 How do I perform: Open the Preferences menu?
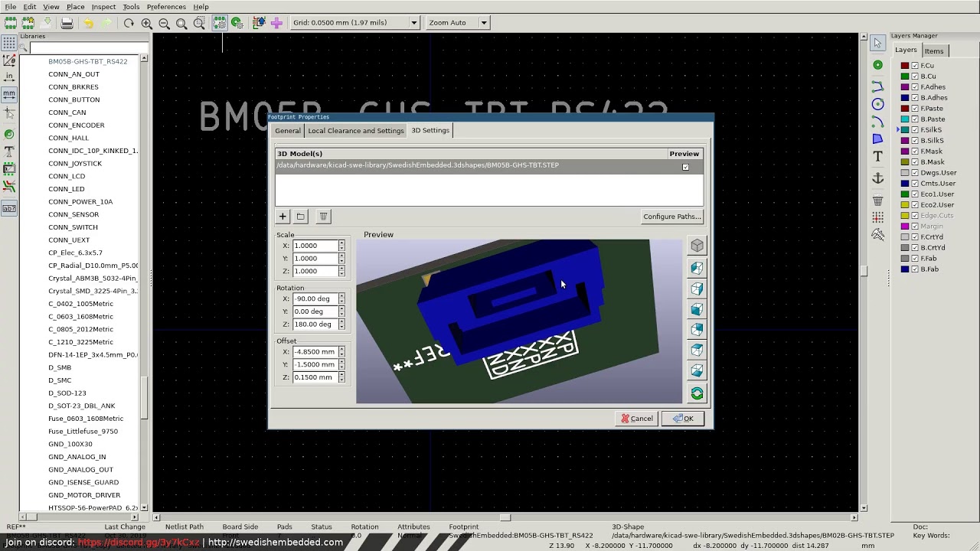[x=166, y=7]
